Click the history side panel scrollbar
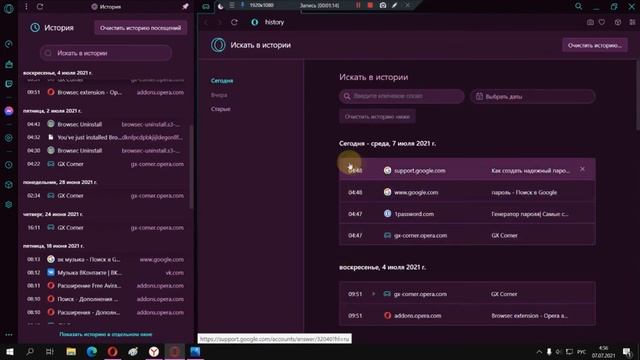Image resolution: width=640 pixels, height=360 pixels. pos(191,167)
